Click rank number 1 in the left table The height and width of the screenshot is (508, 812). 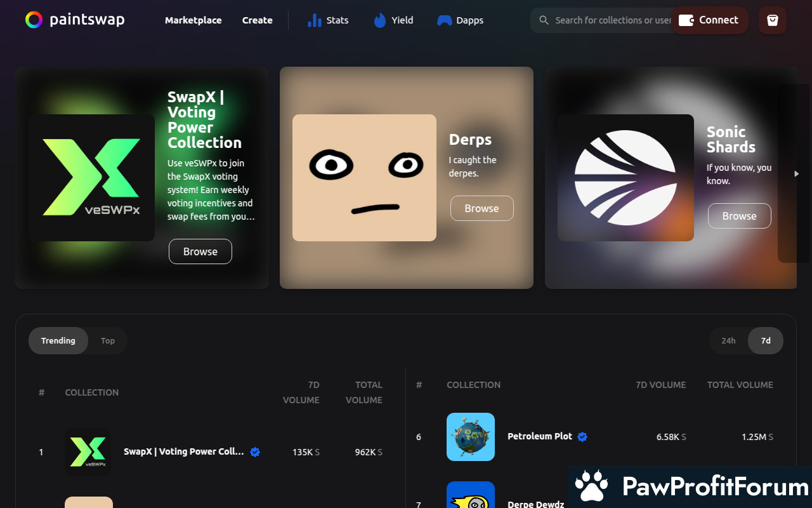(41, 452)
